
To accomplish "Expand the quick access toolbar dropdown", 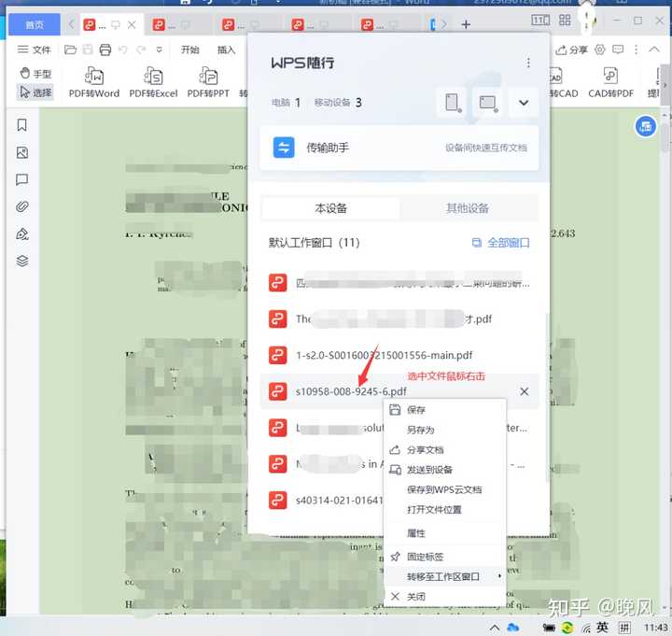I will coord(159,49).
